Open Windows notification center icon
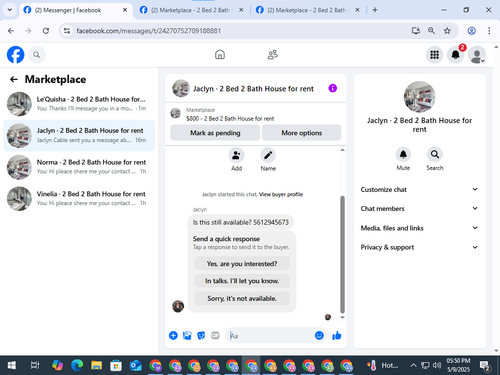 coord(484,365)
